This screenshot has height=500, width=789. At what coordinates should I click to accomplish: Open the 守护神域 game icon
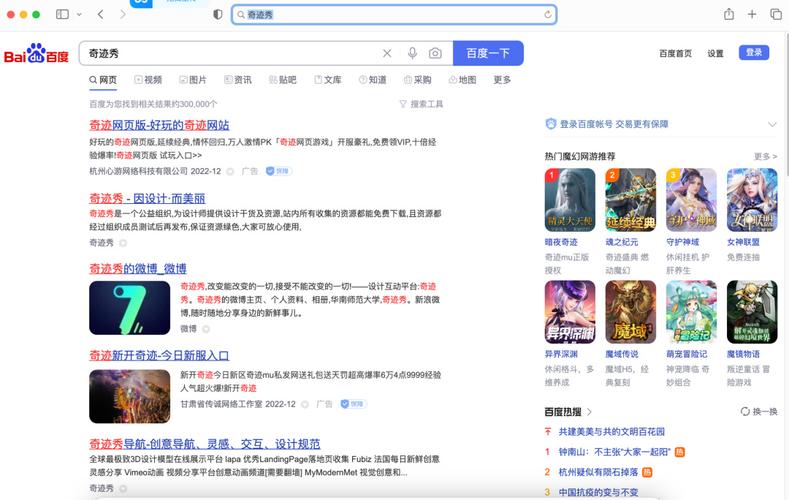pos(691,200)
